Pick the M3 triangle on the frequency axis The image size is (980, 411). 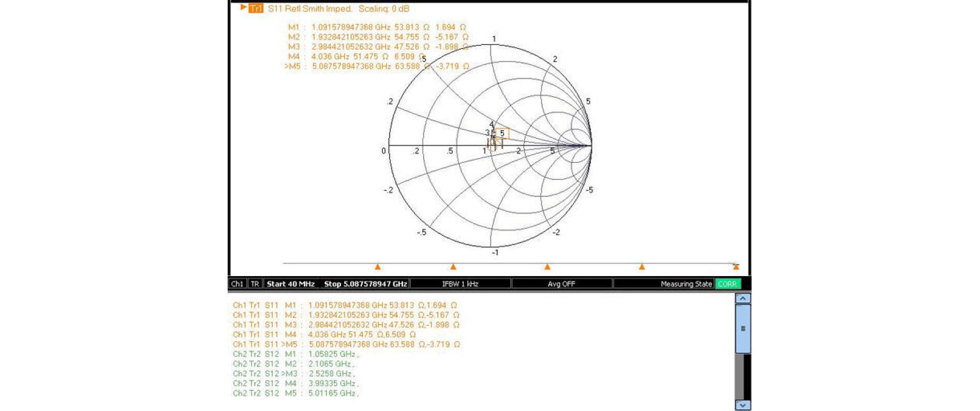click(x=547, y=267)
